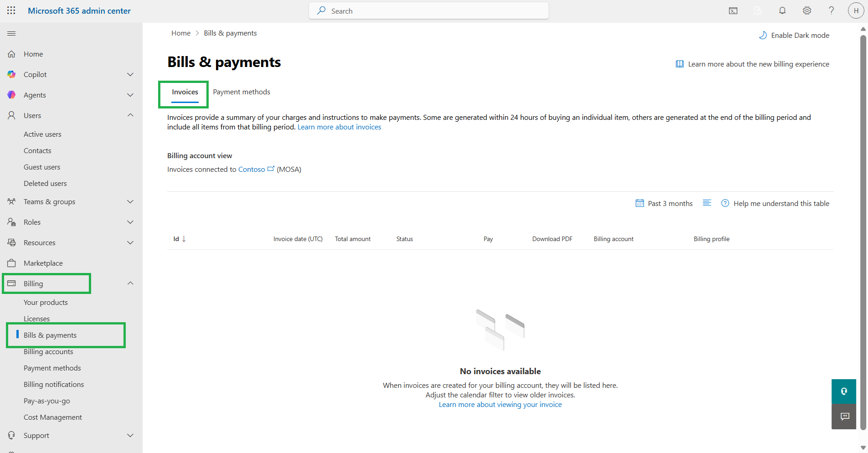Open sidebar Payment methods under Billing
Screen dimensions: 868x453
[52, 368]
